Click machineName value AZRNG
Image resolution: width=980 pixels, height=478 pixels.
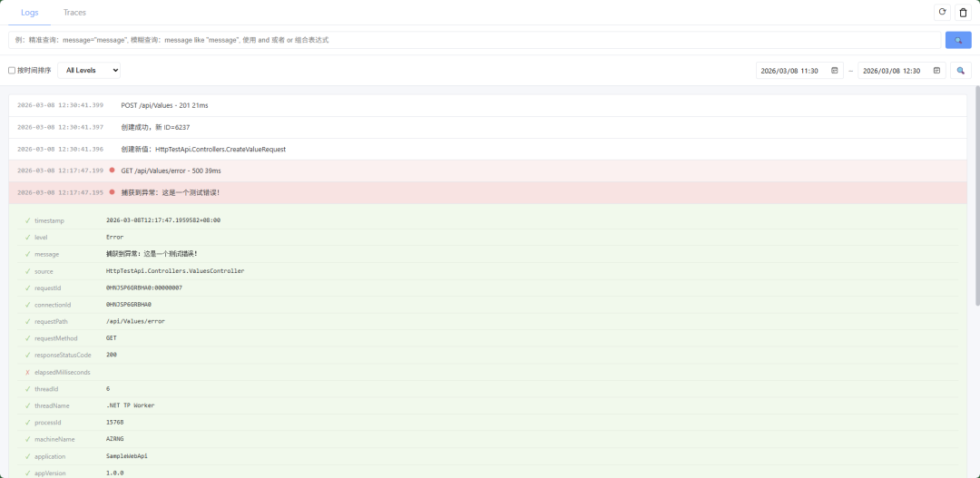pos(115,439)
